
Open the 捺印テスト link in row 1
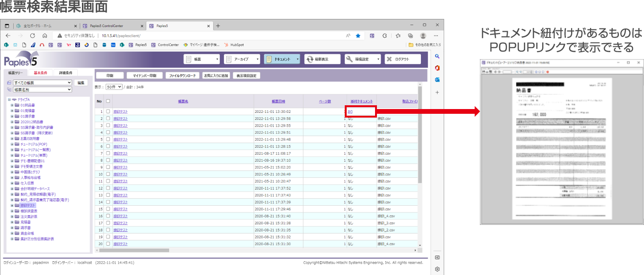click(120, 111)
